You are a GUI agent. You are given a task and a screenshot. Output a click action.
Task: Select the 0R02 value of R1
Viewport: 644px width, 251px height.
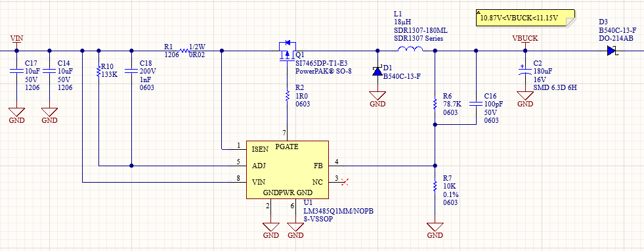(x=197, y=55)
